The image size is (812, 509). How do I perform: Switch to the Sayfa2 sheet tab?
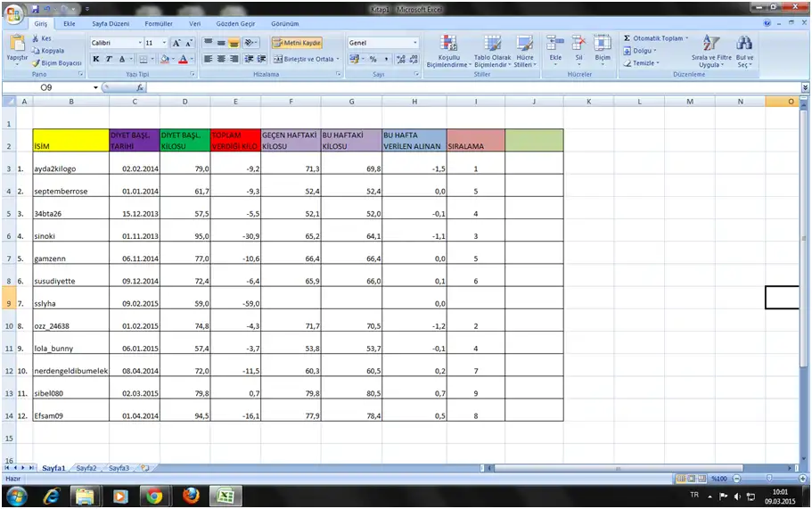click(86, 467)
